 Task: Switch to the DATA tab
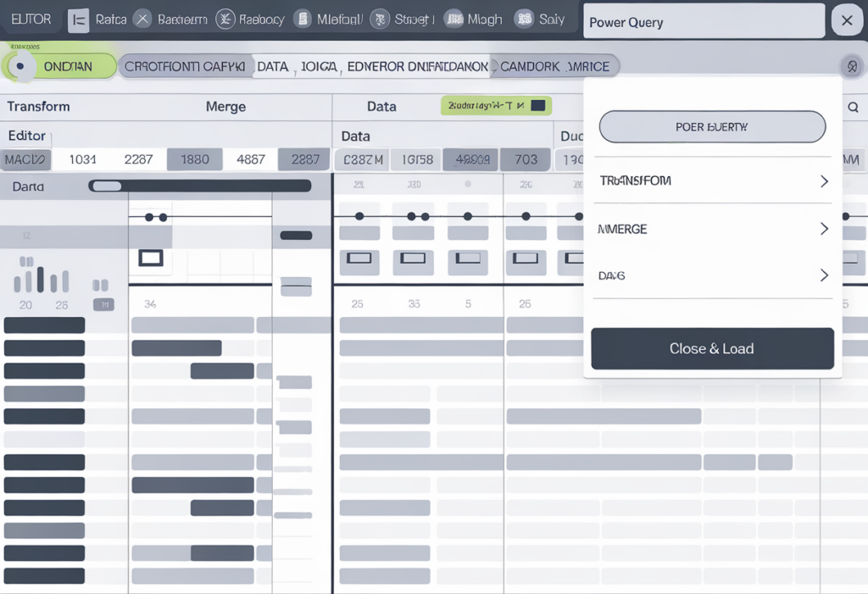pyautogui.click(x=273, y=65)
